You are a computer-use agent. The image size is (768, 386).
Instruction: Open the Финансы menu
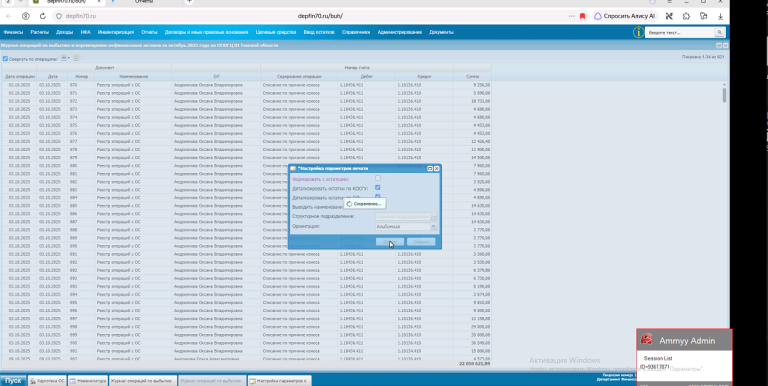[x=13, y=32]
